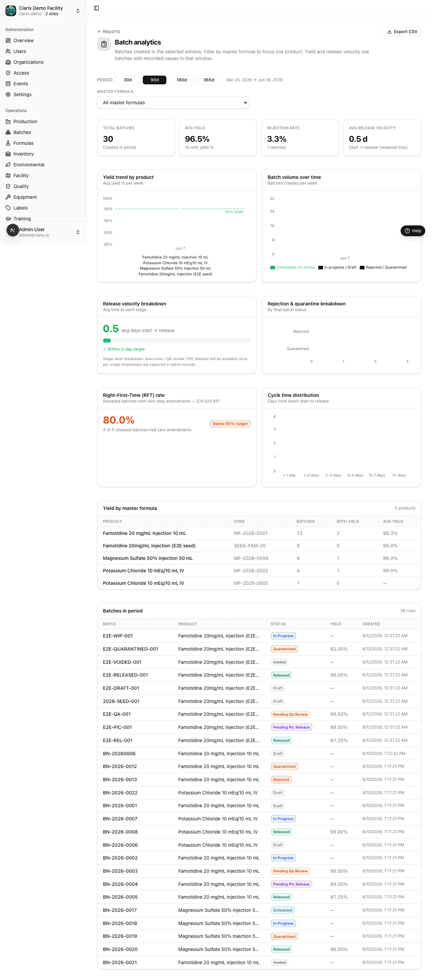Click code SEED-FAM-20
This screenshot has width=432, height=980.
[250, 546]
